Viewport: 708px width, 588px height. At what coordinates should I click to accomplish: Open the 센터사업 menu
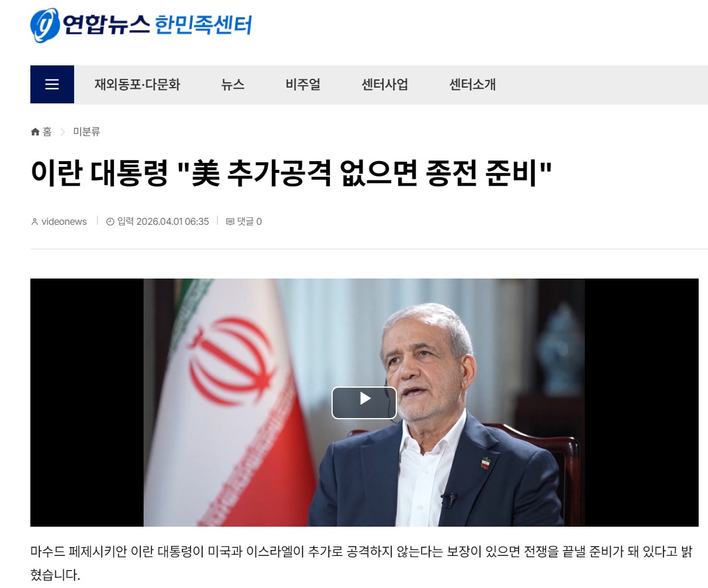(385, 85)
